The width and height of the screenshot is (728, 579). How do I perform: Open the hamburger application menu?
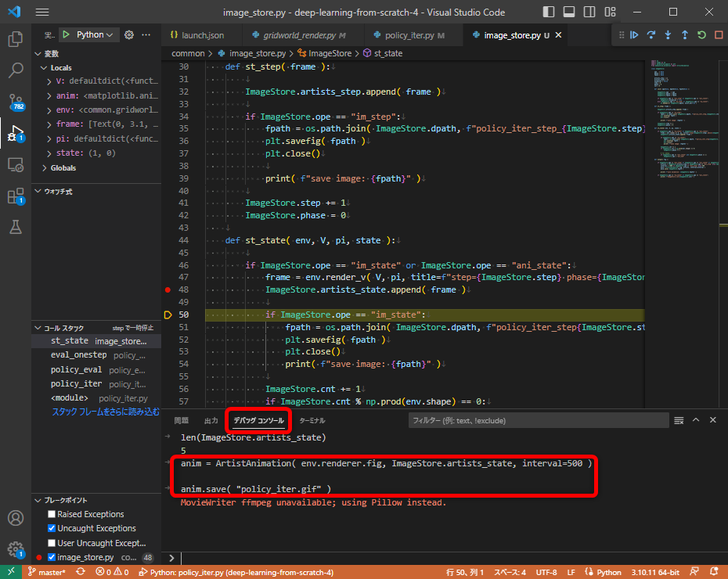tap(42, 12)
